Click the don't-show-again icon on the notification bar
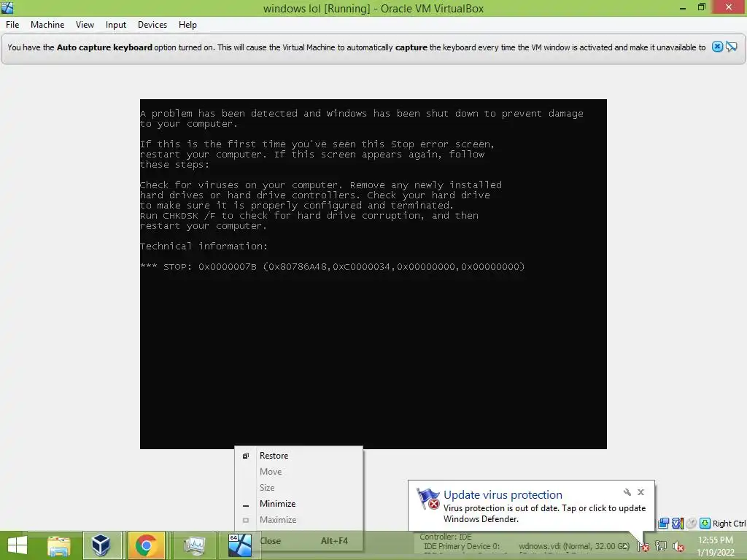This screenshot has height=560, width=747. point(731,47)
